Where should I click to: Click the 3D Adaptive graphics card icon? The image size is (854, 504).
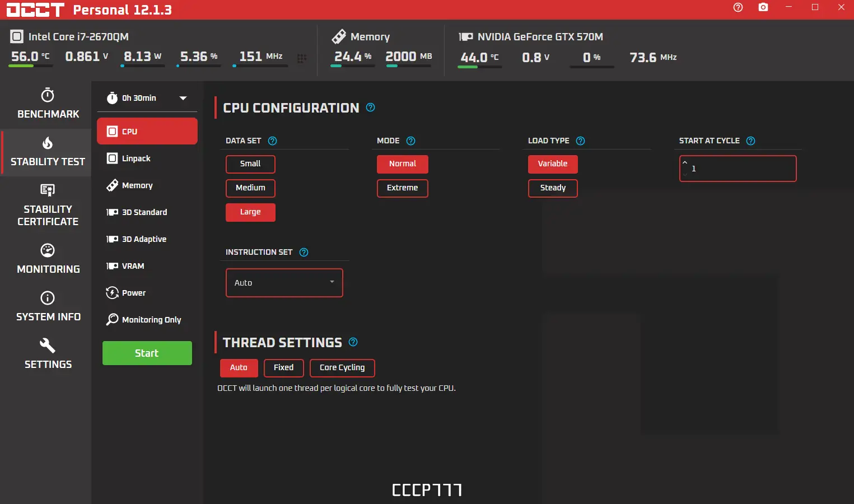coord(112,239)
